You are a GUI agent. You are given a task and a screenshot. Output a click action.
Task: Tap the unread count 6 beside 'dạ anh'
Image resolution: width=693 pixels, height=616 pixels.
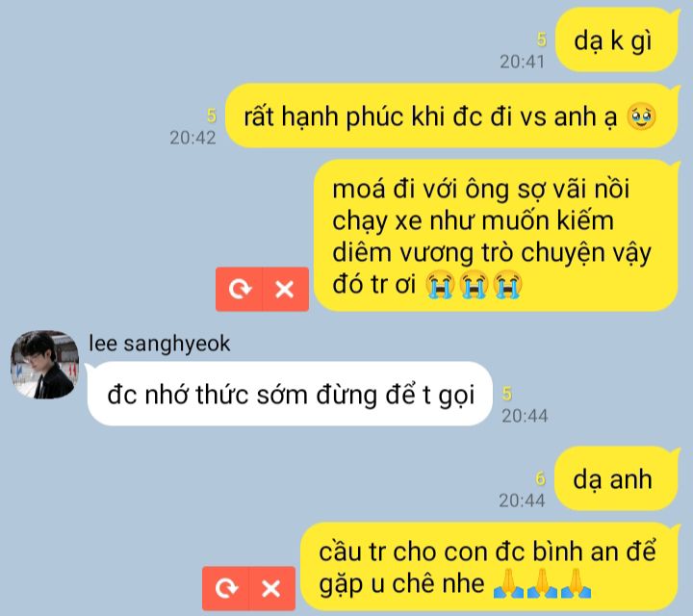(540, 478)
